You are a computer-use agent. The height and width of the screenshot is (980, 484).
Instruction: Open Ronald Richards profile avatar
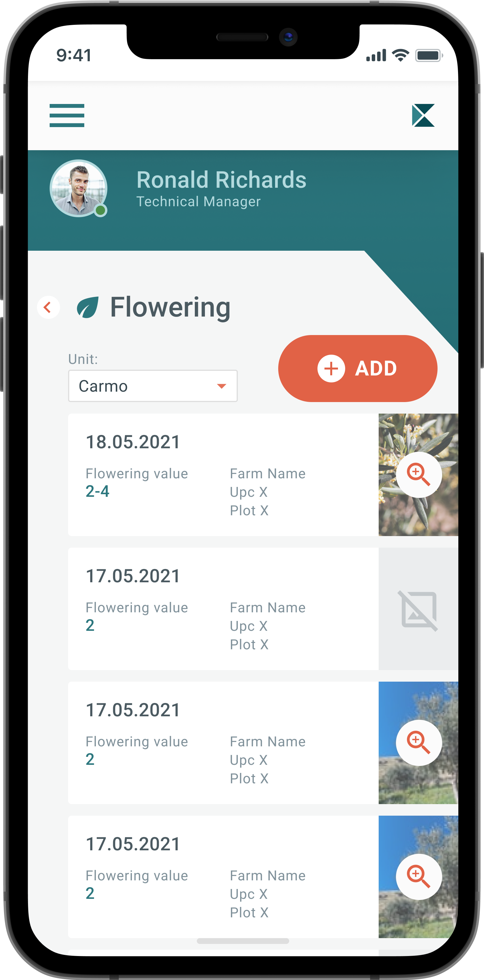78,188
